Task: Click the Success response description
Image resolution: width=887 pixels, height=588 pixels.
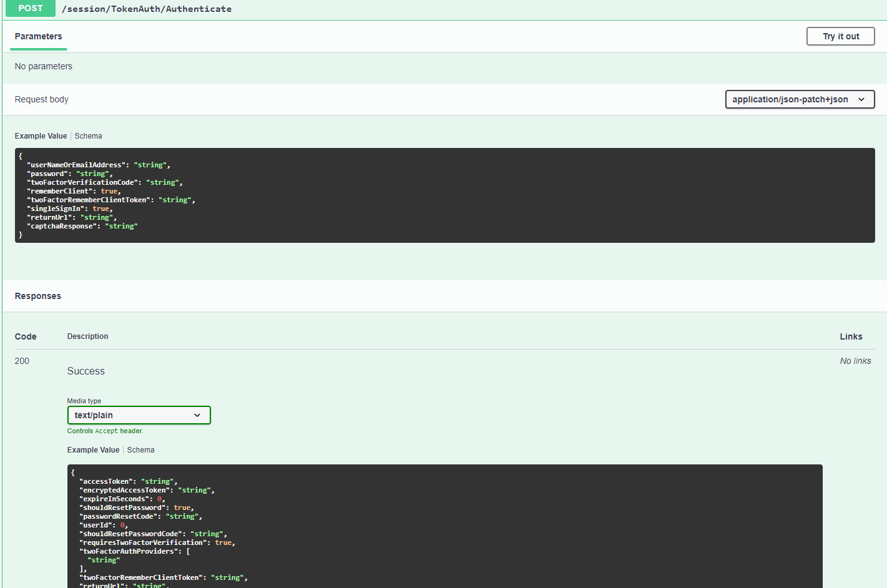Action: 86,371
